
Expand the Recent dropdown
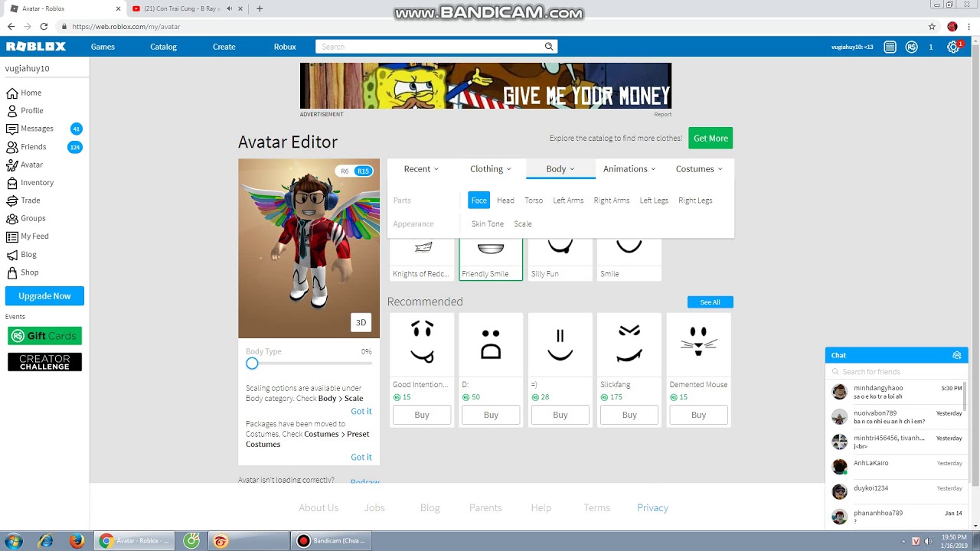(421, 169)
